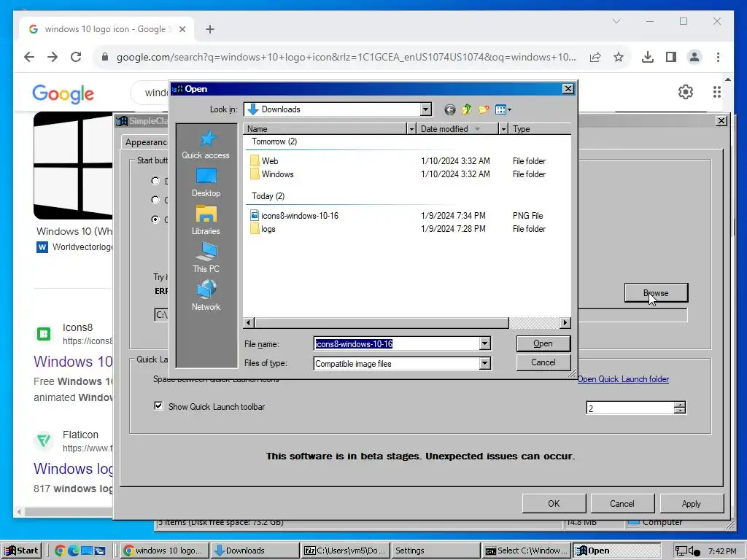
Task: Open Google search settings gear
Action: (686, 92)
